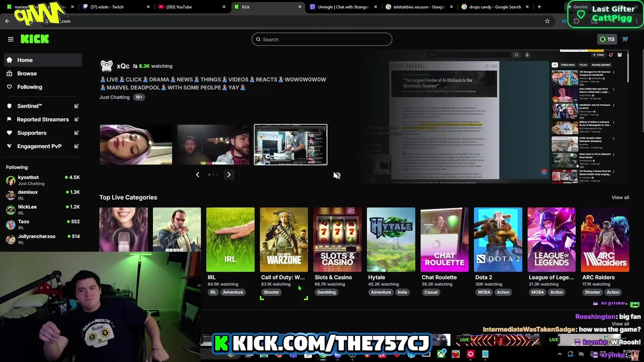Viewport: 644px width, 362px height.
Task: Go to previous featured stream carousel arrow
Action: pos(198,174)
